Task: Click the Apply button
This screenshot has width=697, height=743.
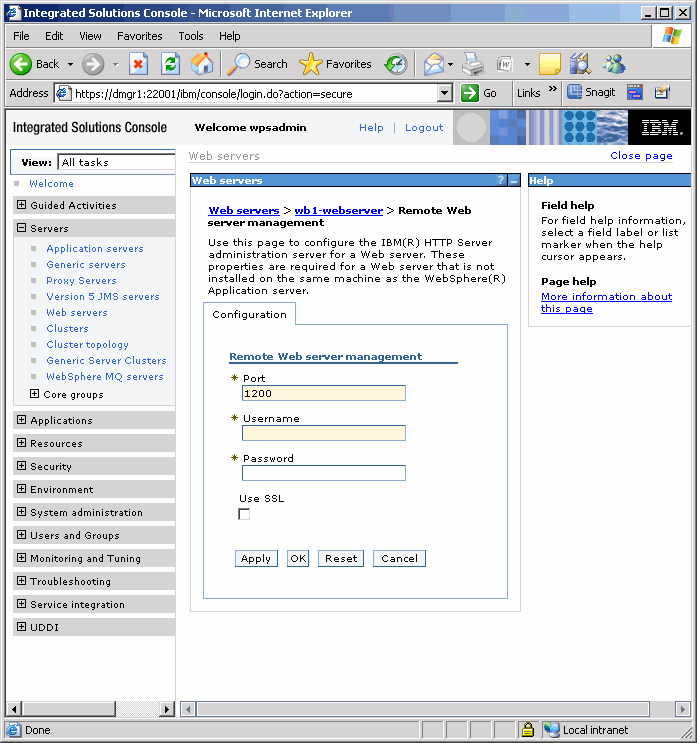Action: click(x=256, y=558)
